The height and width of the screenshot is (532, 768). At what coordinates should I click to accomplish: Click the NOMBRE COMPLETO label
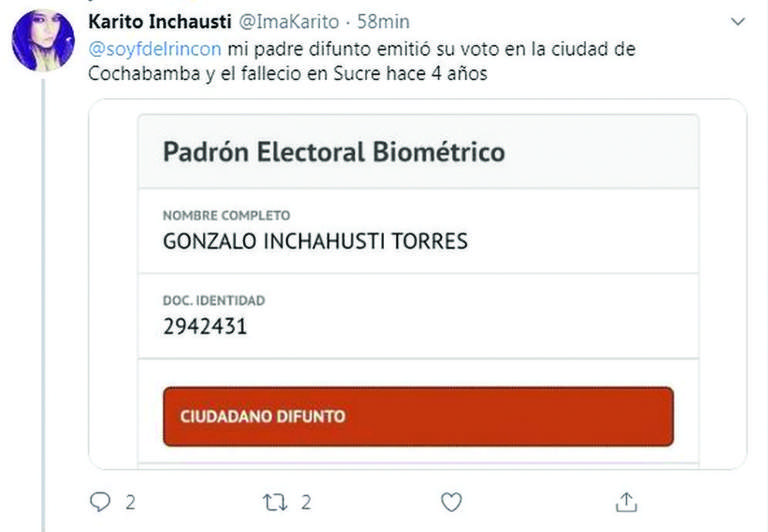[225, 215]
